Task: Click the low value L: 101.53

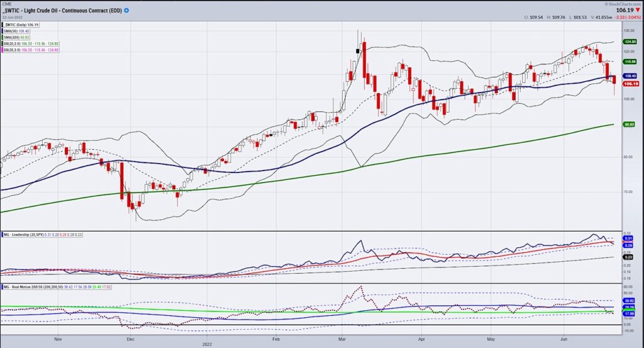Action: coord(579,18)
